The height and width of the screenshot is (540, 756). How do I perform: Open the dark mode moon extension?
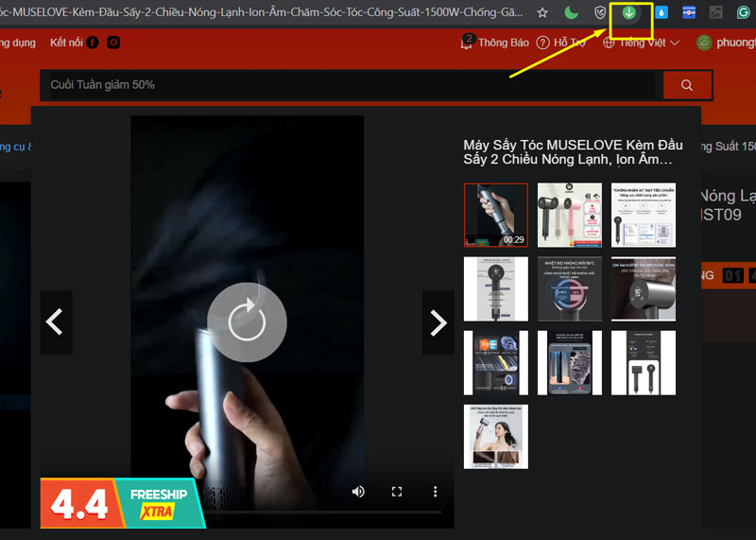tap(572, 13)
